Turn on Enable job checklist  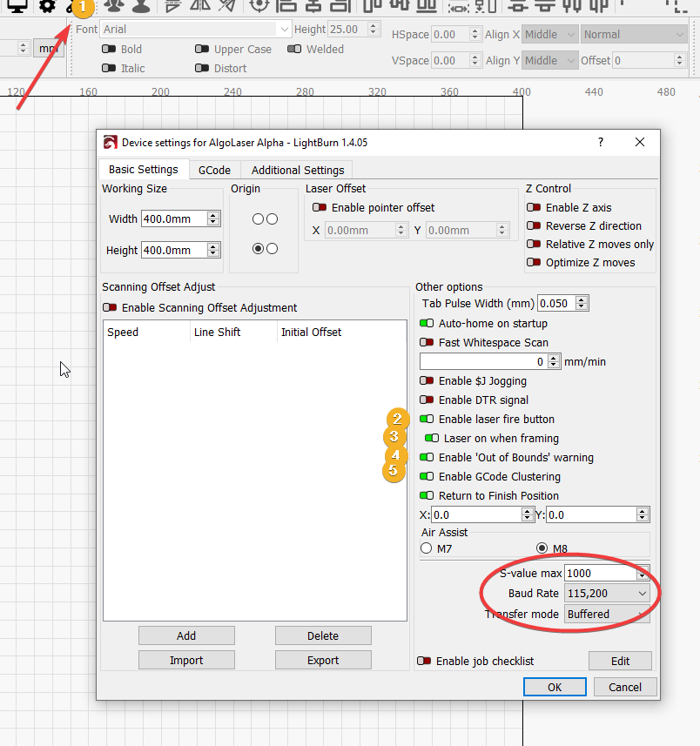[424, 661]
